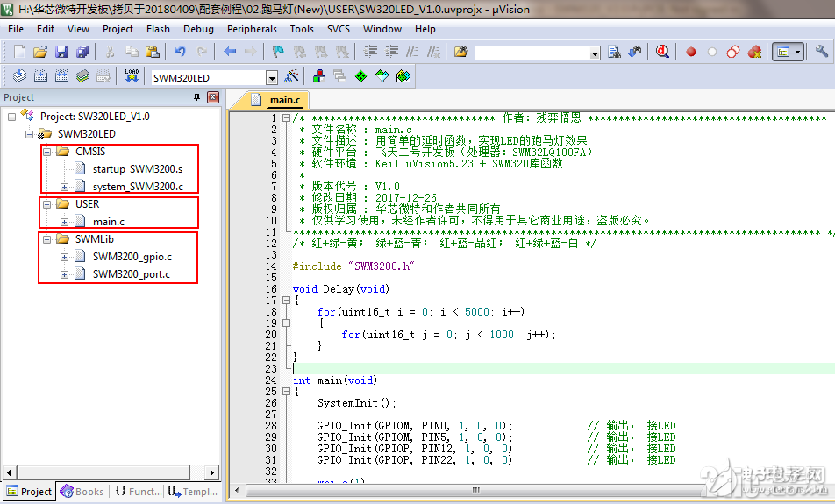
Task: Open the Project menu
Action: pos(118,29)
